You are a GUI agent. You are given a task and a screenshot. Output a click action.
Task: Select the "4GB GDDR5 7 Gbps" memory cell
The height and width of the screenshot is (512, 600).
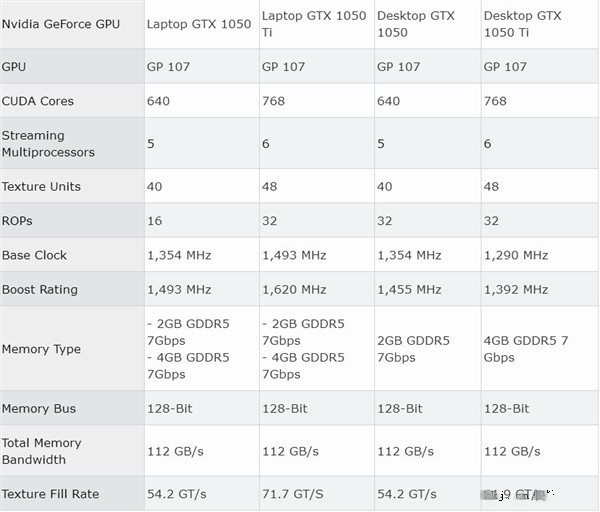coord(526,349)
